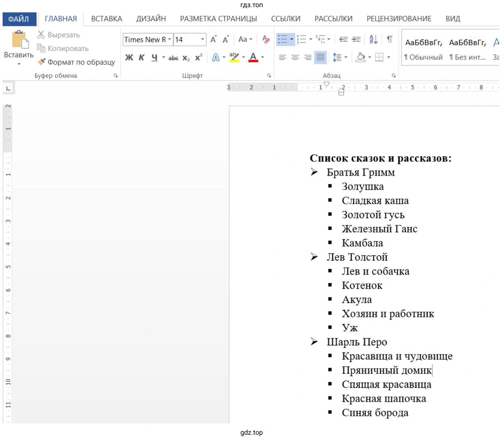Click the bulleted list icon
Screen dimensions: 504x440
282,39
